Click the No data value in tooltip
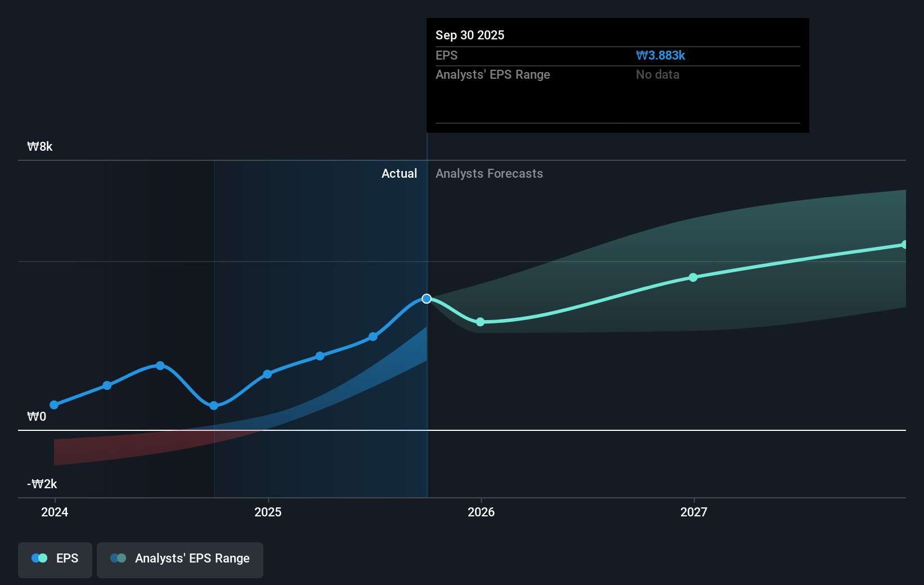The width and height of the screenshot is (924, 585). [658, 74]
